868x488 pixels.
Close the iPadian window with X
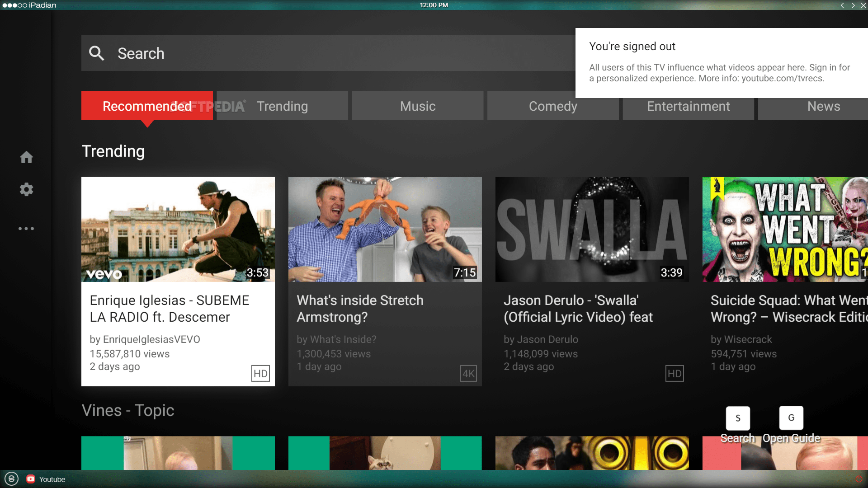tap(863, 5)
